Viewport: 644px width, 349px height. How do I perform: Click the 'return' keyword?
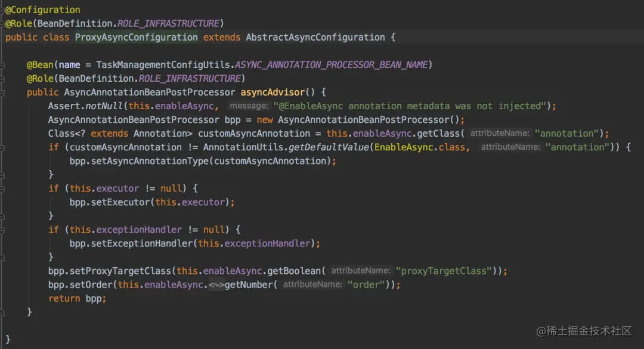(x=64, y=298)
